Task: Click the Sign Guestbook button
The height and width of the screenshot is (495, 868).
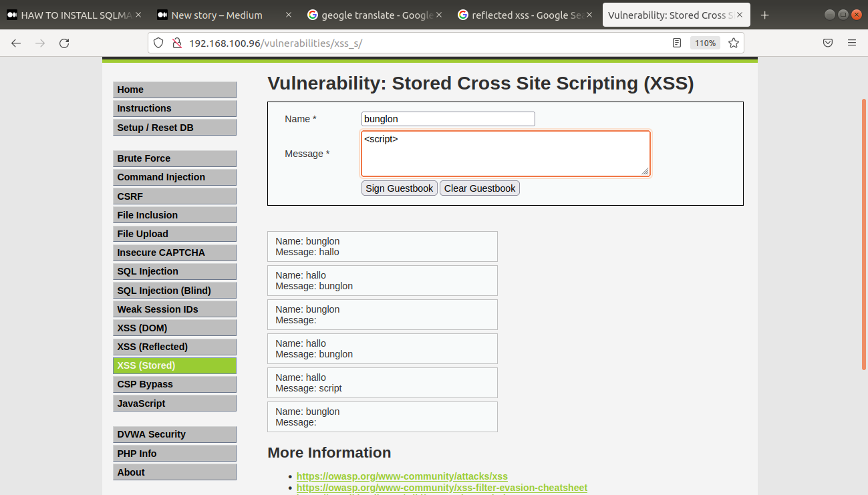Action: click(400, 188)
